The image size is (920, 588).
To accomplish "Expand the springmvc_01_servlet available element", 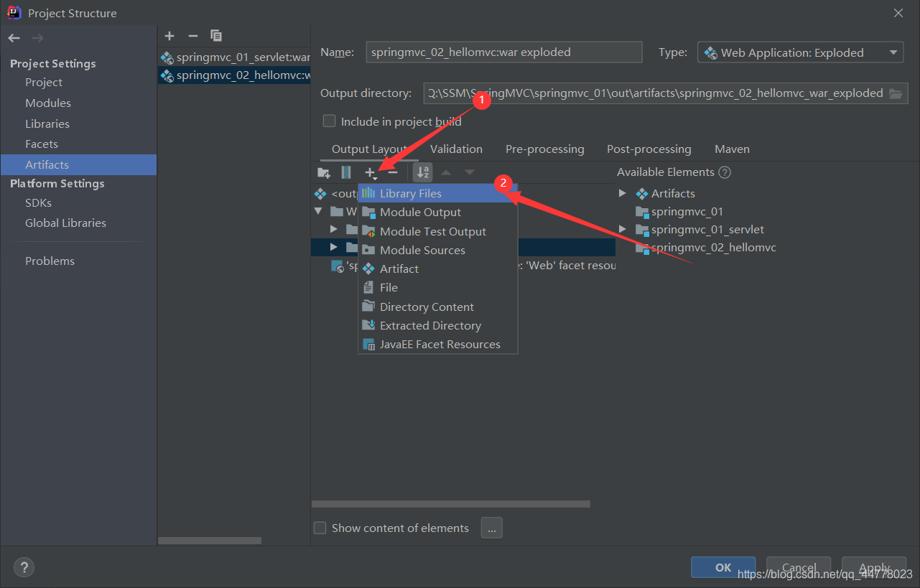I will 622,229.
